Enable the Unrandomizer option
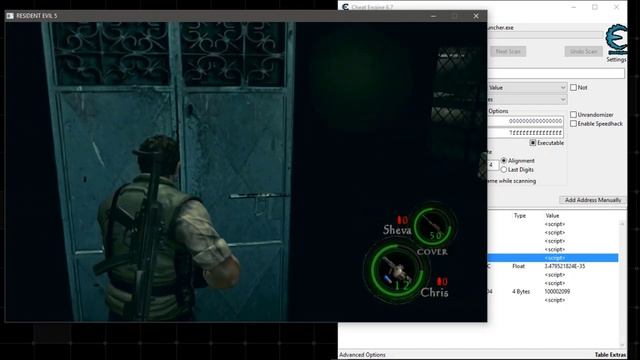The height and width of the screenshot is (360, 640). coord(573,115)
